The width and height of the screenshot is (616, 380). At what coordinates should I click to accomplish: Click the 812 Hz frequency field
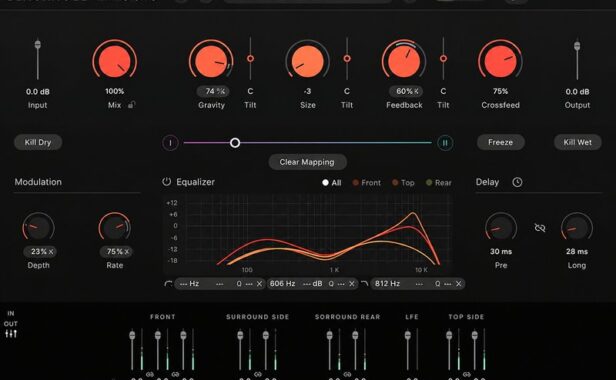tap(387, 283)
